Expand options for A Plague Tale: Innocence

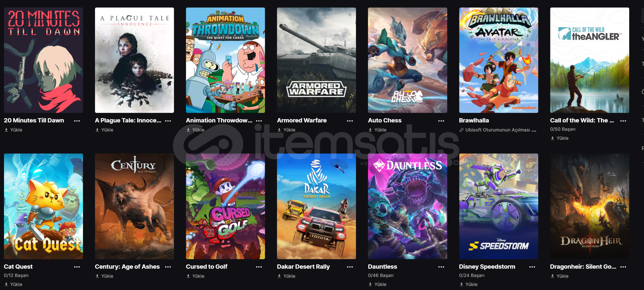pyautogui.click(x=168, y=121)
